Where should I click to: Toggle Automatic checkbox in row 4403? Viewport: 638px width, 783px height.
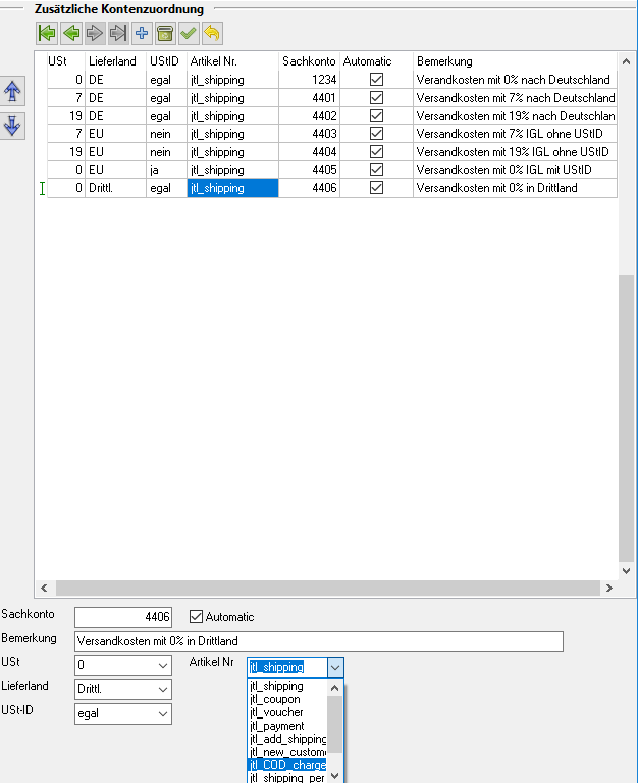376,134
